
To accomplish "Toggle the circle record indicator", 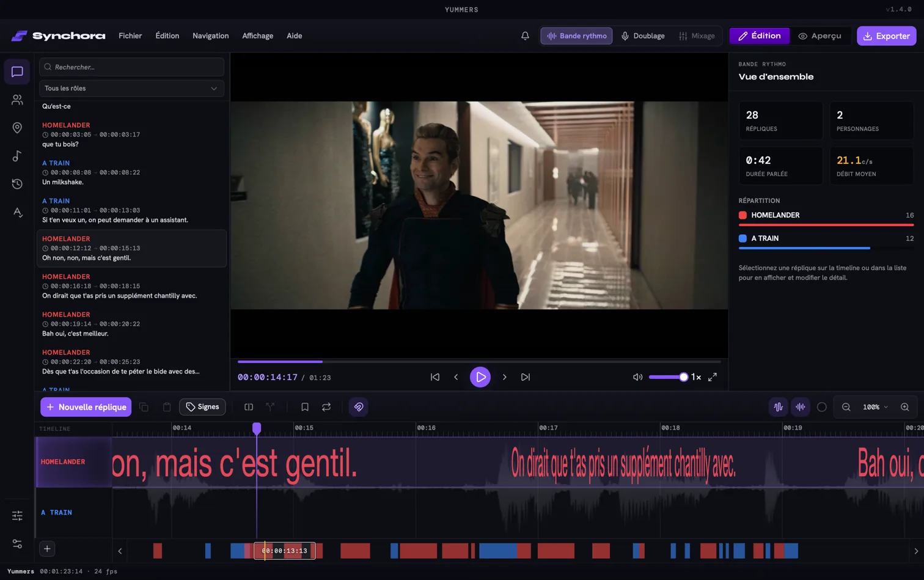I will tap(822, 407).
